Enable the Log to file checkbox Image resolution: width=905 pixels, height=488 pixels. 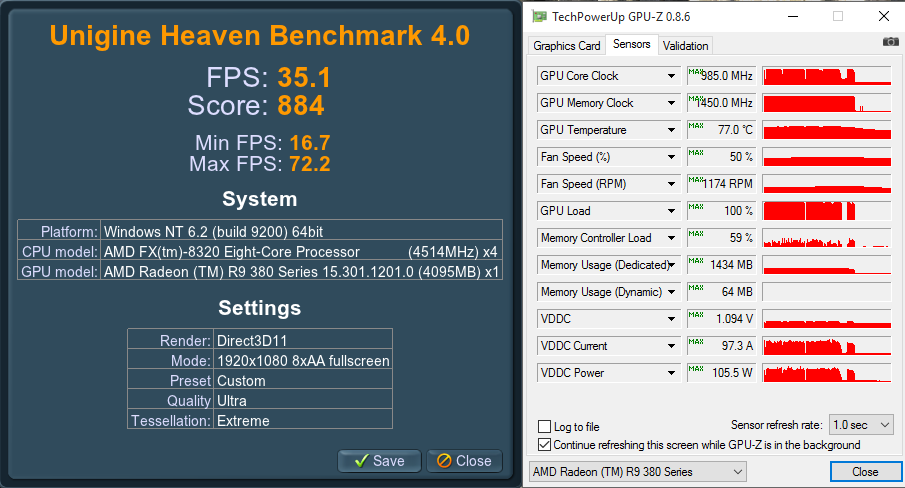point(544,426)
